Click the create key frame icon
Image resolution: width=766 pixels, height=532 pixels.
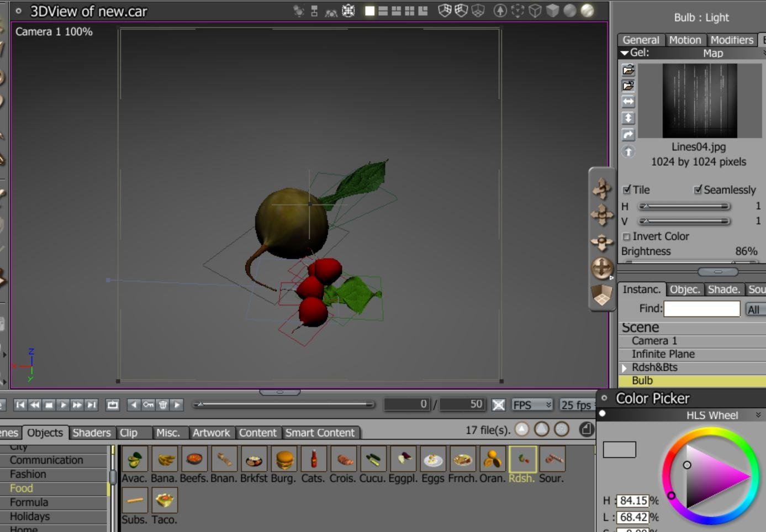148,405
